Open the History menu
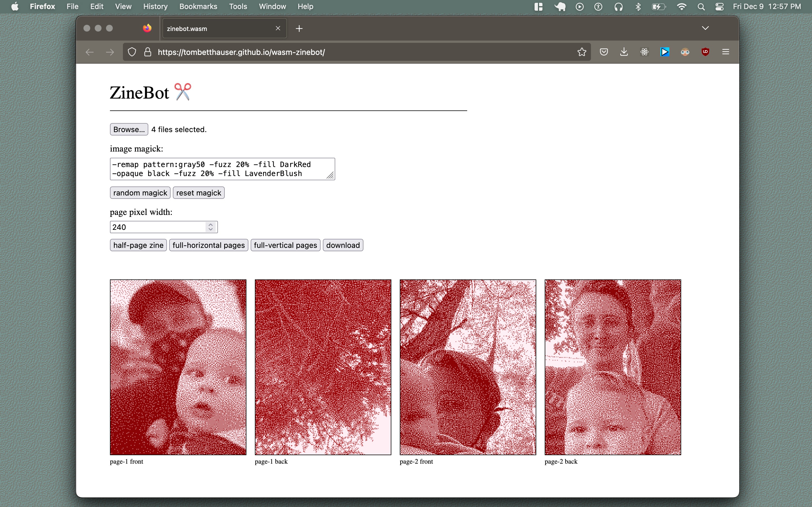 pos(155,7)
